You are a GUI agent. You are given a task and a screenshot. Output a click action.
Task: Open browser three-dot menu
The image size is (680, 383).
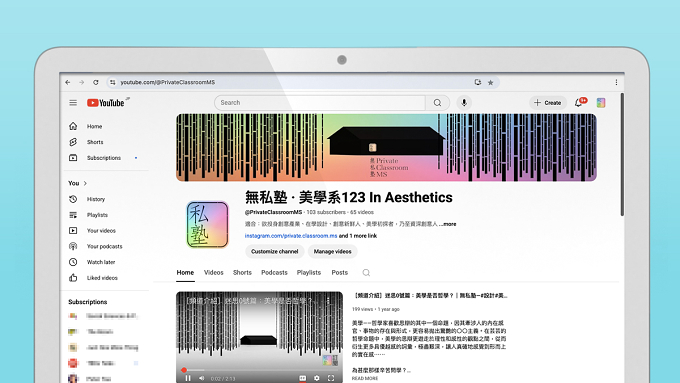click(x=616, y=82)
